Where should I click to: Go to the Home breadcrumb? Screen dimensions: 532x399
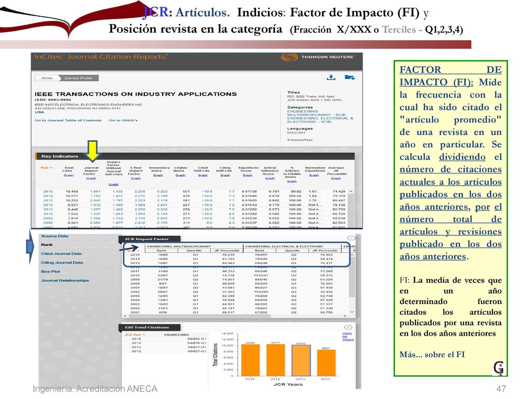click(47, 78)
